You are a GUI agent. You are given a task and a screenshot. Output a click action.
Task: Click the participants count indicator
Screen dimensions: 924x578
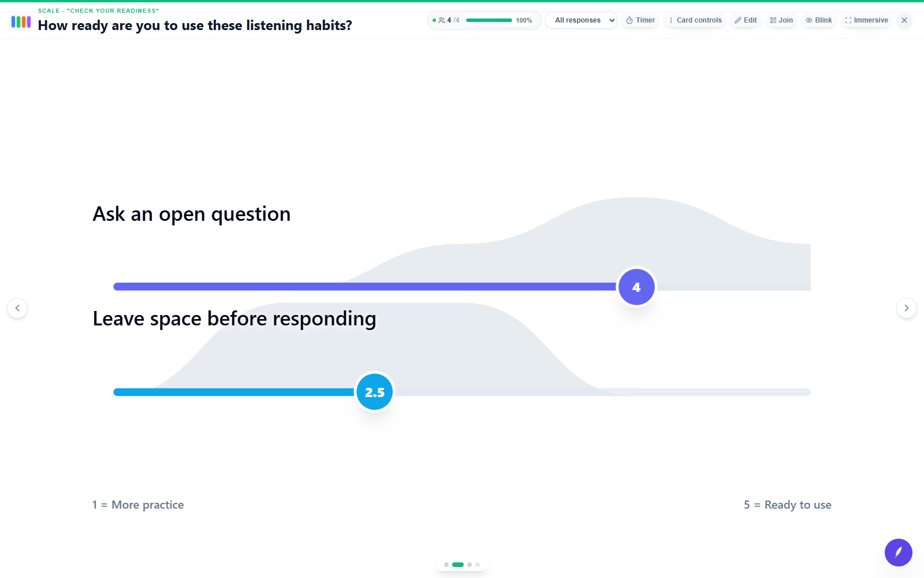coord(449,20)
